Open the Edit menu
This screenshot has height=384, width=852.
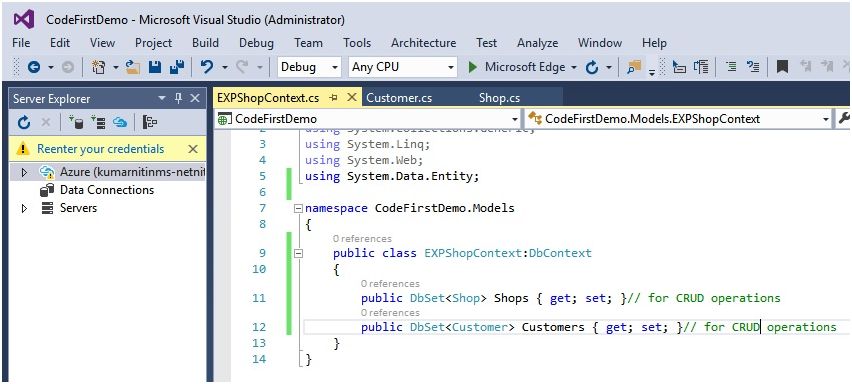[60, 43]
